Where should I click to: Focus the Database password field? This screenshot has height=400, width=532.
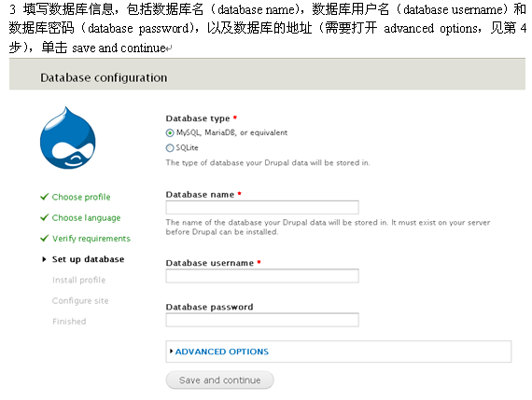pyautogui.click(x=262, y=320)
